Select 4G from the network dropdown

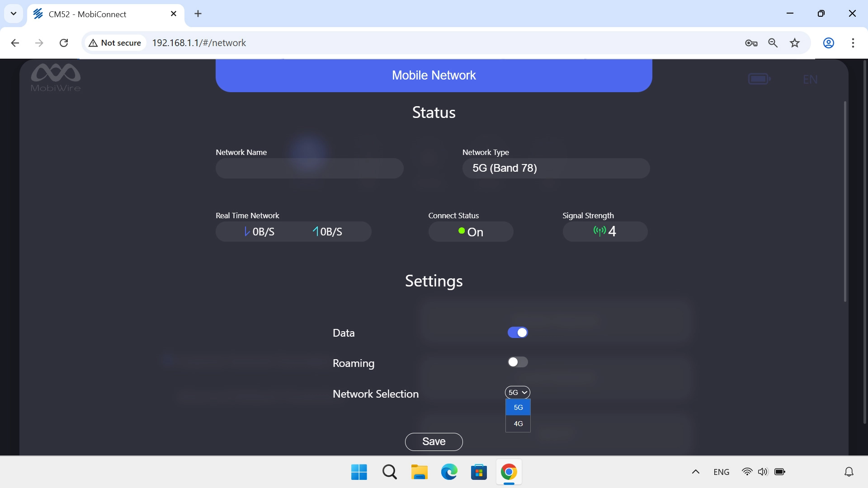[518, 424]
